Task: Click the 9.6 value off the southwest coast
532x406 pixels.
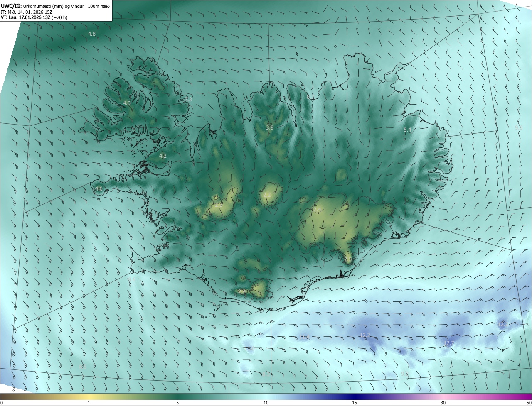Action: (x=132, y=279)
